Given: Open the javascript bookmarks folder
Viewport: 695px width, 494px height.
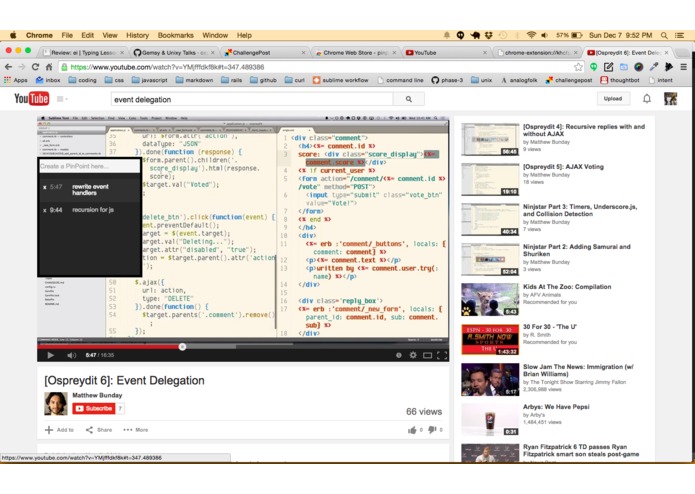Looking at the screenshot, I should pos(150,80).
